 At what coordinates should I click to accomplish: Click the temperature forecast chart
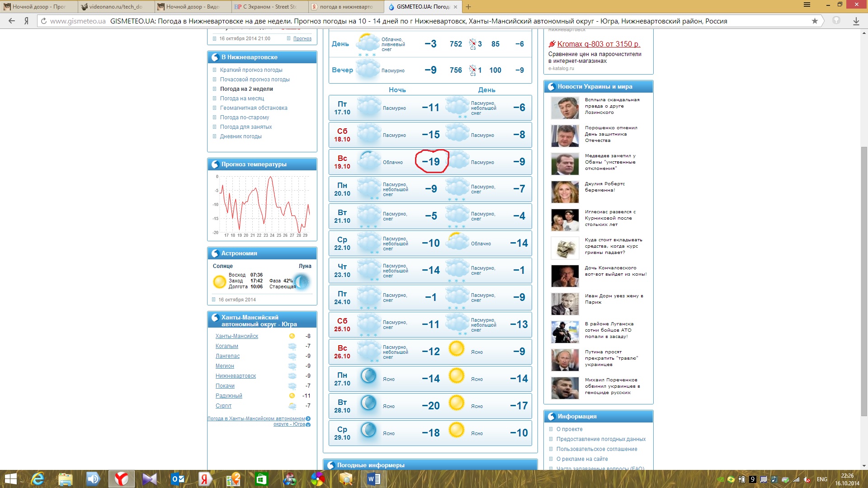[262, 205]
